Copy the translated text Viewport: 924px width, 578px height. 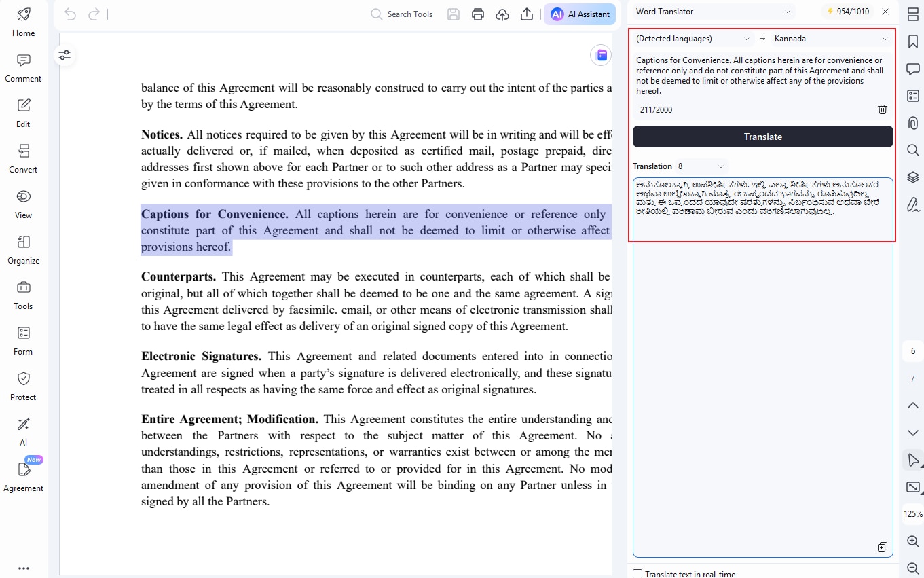point(882,547)
